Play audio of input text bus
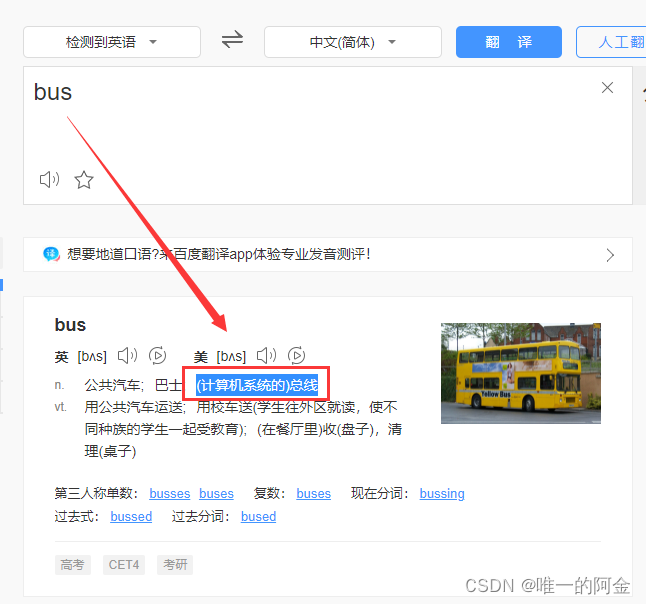The width and height of the screenshot is (646, 604). (x=49, y=180)
